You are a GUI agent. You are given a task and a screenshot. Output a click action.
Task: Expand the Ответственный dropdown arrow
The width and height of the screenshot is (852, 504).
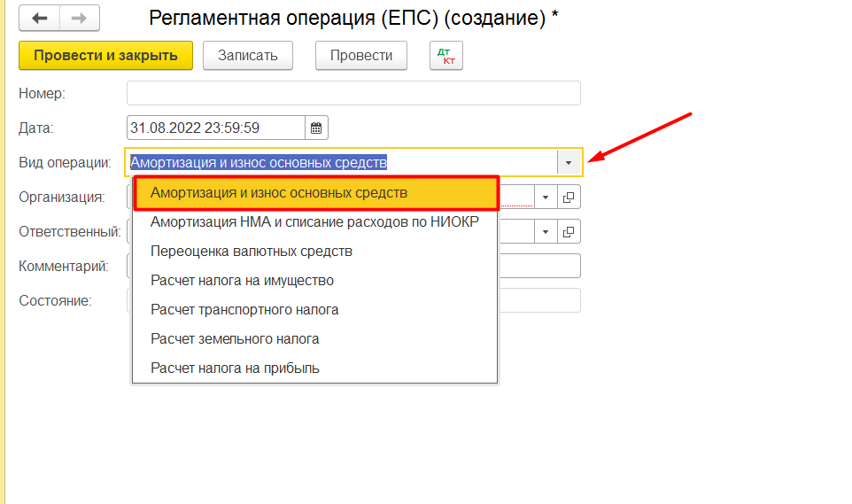[546, 231]
